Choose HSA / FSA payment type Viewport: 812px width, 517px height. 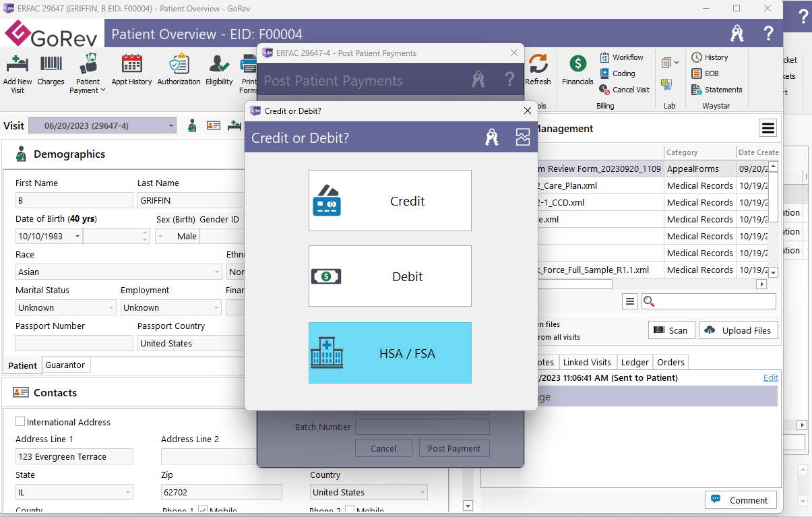390,353
